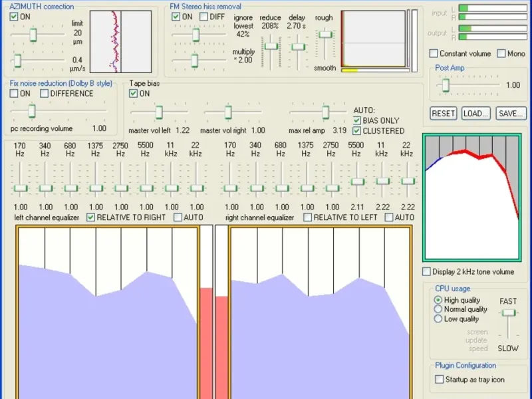
Task: Choose Low quality CPU usage
Action: coord(438,319)
